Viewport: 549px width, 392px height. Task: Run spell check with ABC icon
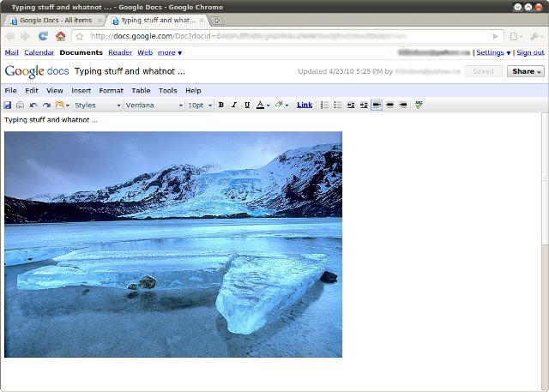point(419,105)
